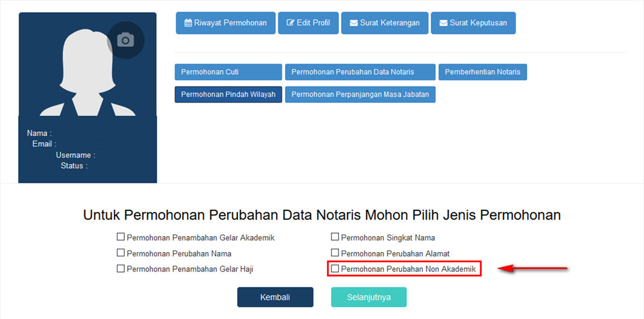
Task: Choose Permohonan Pindah Wilayah button
Action: click(x=228, y=94)
